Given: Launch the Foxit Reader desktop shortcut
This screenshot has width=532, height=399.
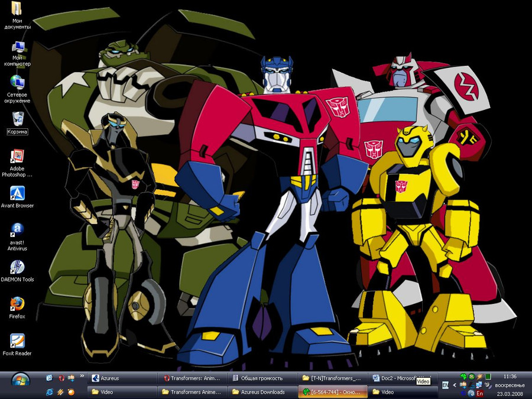Looking at the screenshot, I should [17, 345].
